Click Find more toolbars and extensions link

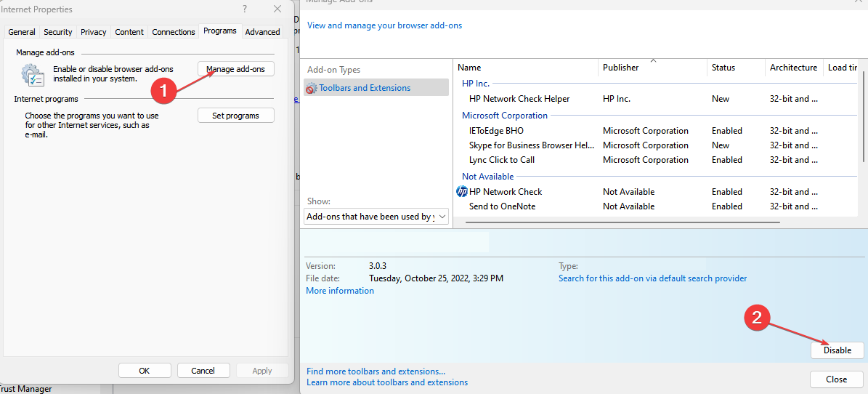[376, 371]
